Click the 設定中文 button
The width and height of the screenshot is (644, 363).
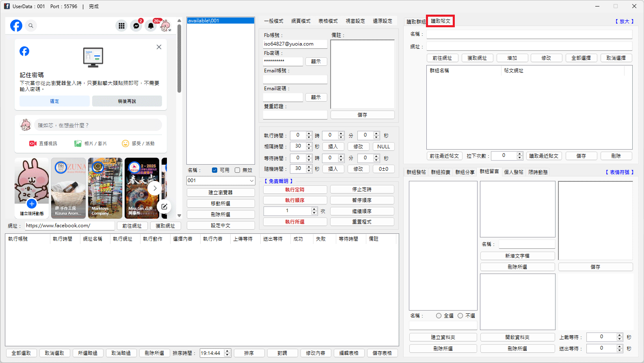click(220, 226)
